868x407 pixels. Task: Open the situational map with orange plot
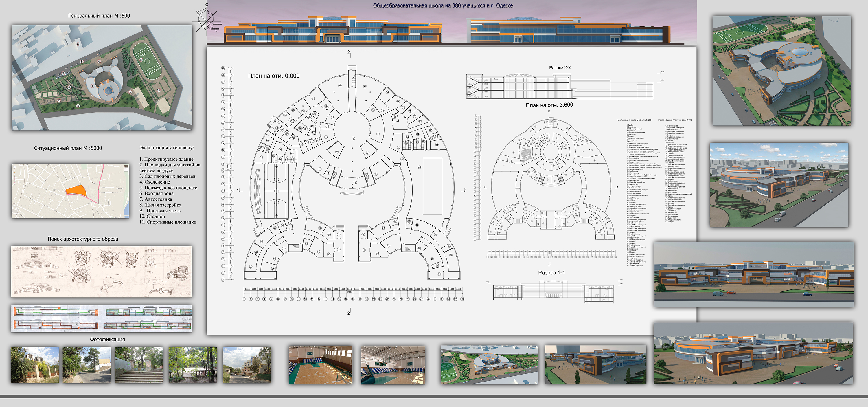click(70, 191)
